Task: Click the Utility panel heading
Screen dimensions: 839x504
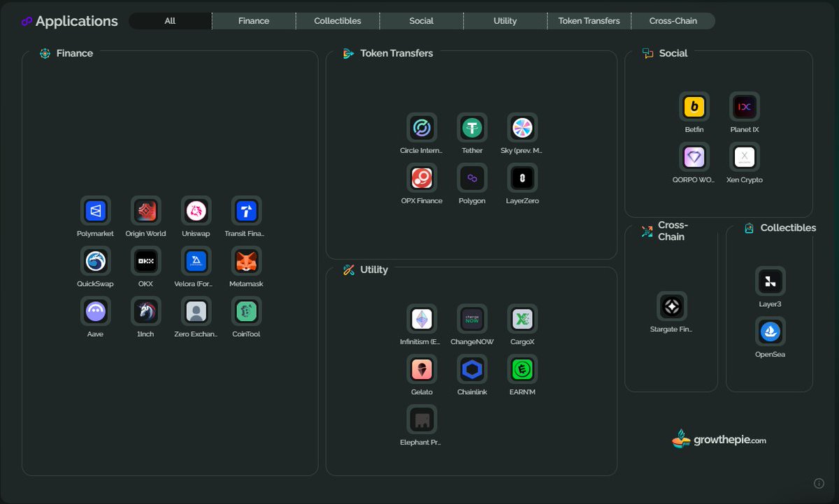Action: click(374, 270)
